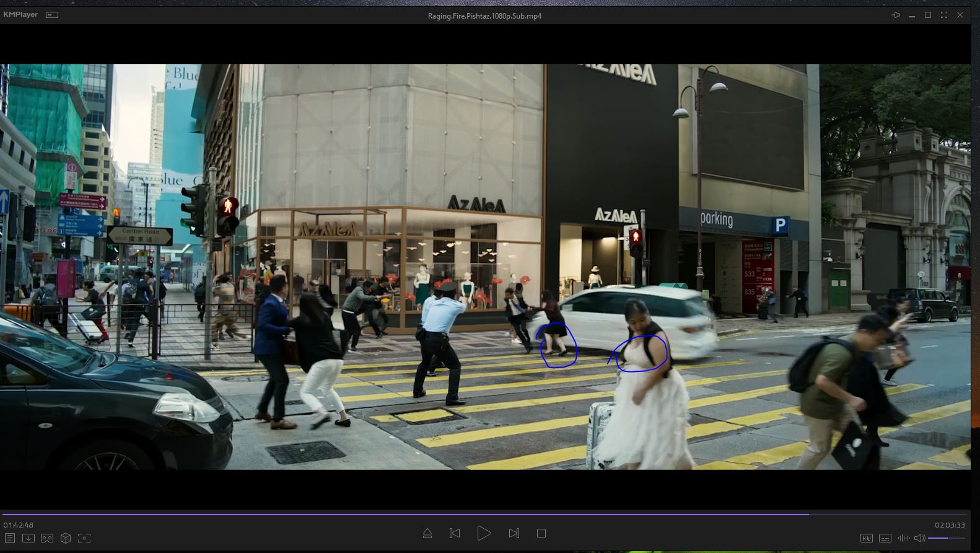Toggle HW hardware acceleration
The image size is (980, 553).
tap(867, 538)
